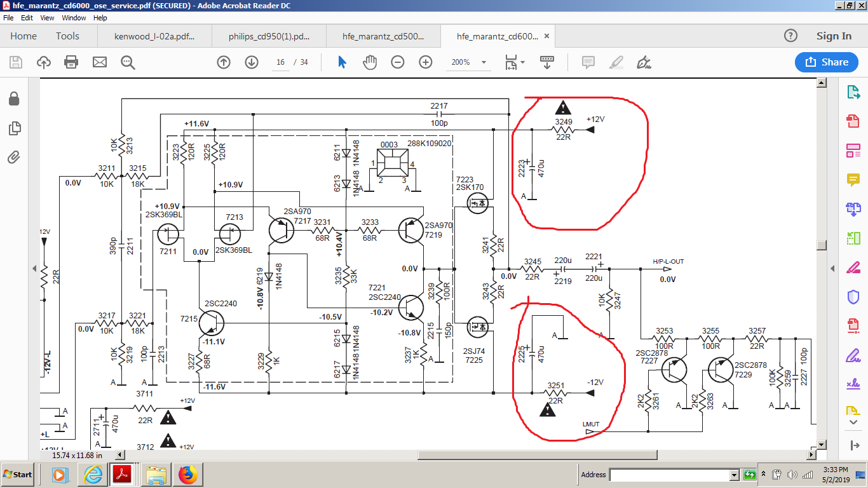868x488 pixels.
Task: Activate the Hand pan tool
Action: 370,62
